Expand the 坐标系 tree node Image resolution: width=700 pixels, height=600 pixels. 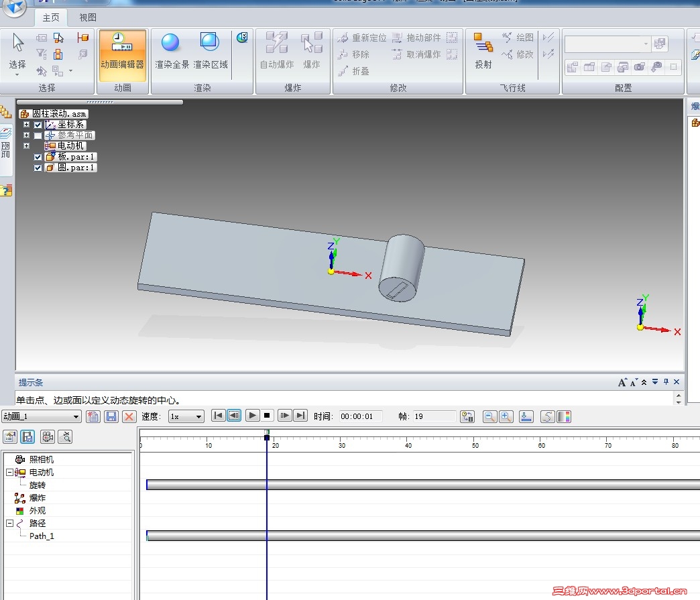[x=26, y=125]
